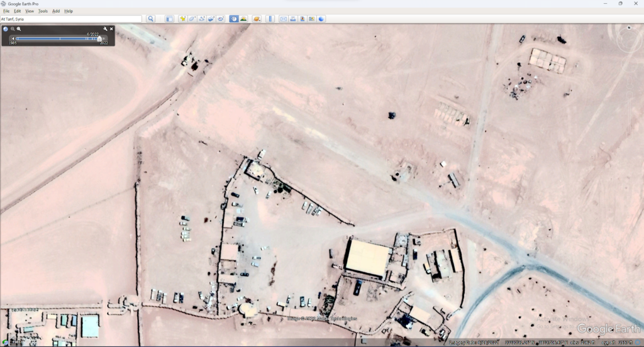Click the Email envelope icon
The width and height of the screenshot is (644, 347).
pyautogui.click(x=283, y=19)
